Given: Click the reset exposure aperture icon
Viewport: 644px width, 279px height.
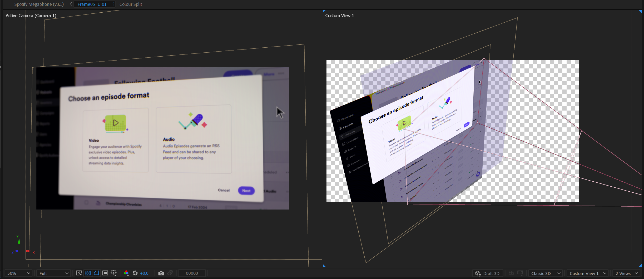Looking at the screenshot, I should pos(135,273).
